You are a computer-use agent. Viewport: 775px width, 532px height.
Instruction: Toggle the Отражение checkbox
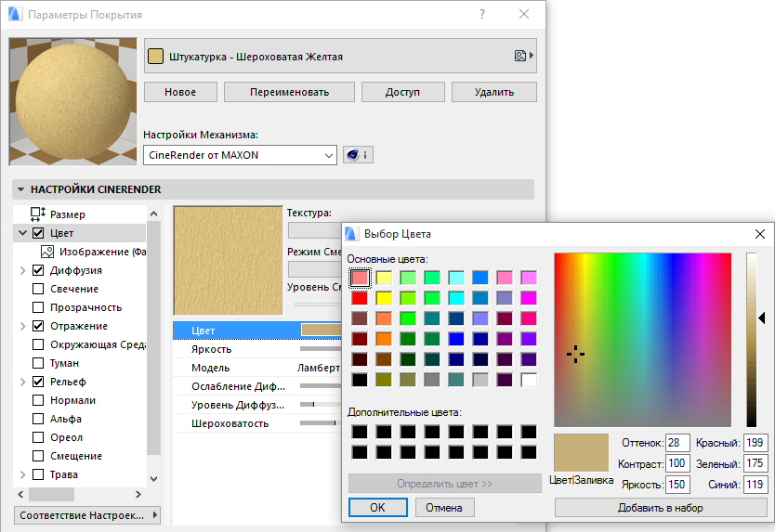(38, 326)
